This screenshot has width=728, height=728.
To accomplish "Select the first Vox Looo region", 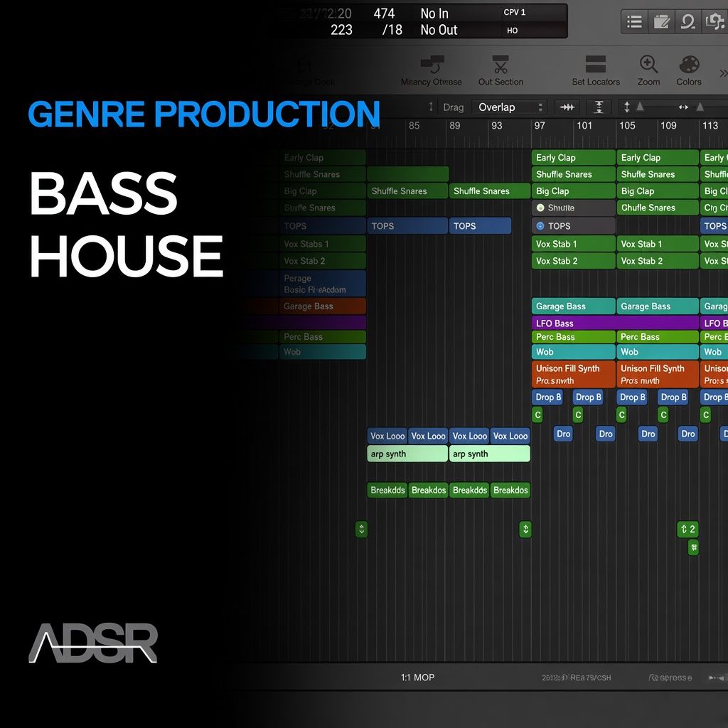I will [387, 436].
